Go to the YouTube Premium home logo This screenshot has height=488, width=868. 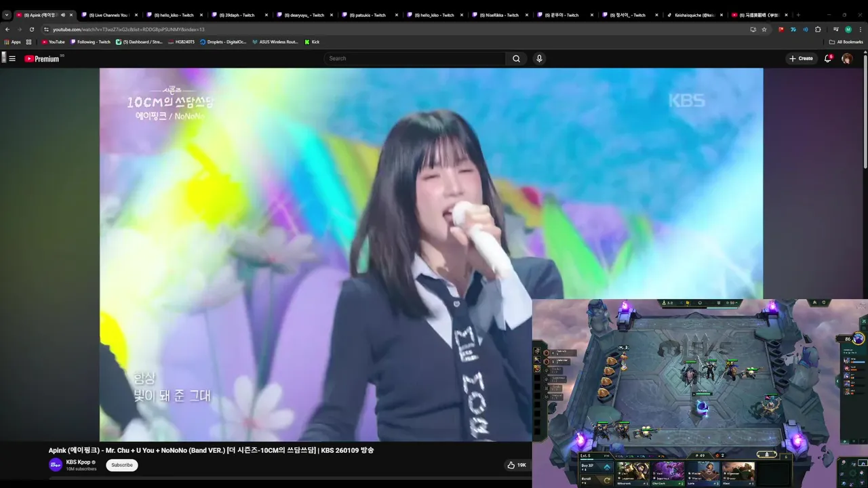[x=43, y=59]
